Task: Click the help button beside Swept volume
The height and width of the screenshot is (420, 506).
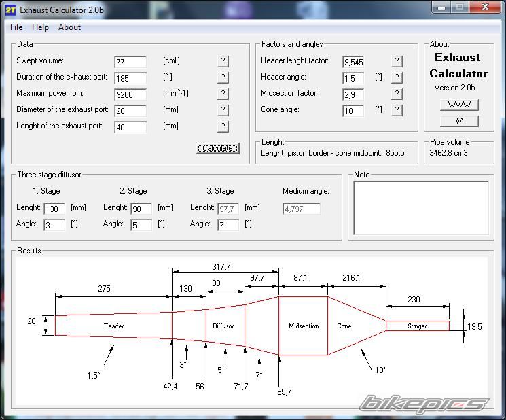Action: pyautogui.click(x=223, y=61)
